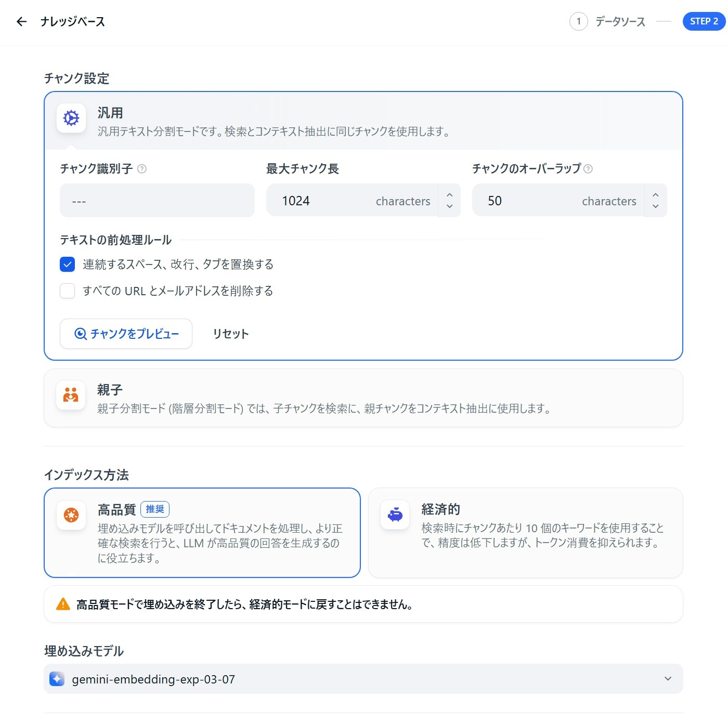This screenshot has width=728, height=724.
Task: Click the 汎用 gear icon
Action: (70, 118)
